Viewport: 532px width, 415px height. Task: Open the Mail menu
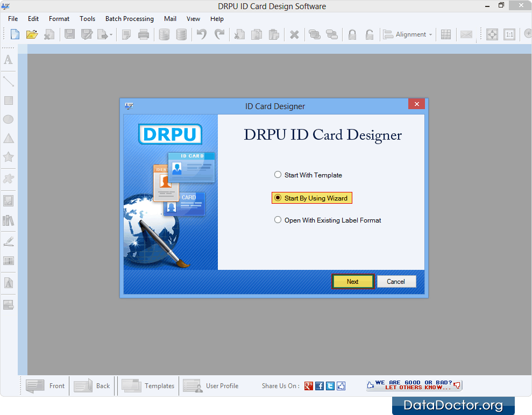tap(170, 19)
